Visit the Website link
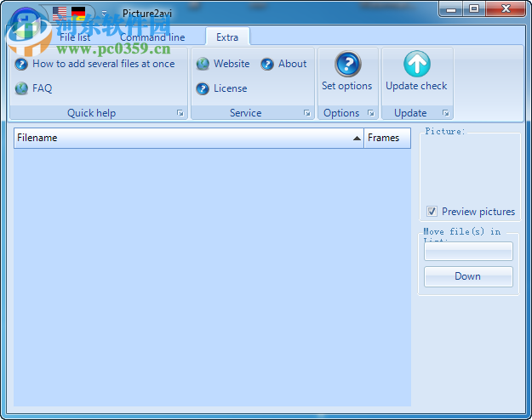 tap(232, 64)
